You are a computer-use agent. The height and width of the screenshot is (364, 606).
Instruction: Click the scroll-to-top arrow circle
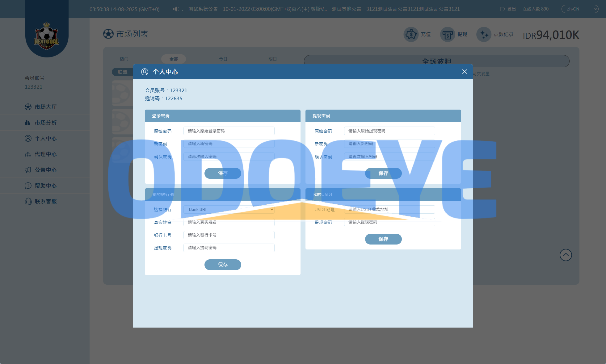point(566,255)
